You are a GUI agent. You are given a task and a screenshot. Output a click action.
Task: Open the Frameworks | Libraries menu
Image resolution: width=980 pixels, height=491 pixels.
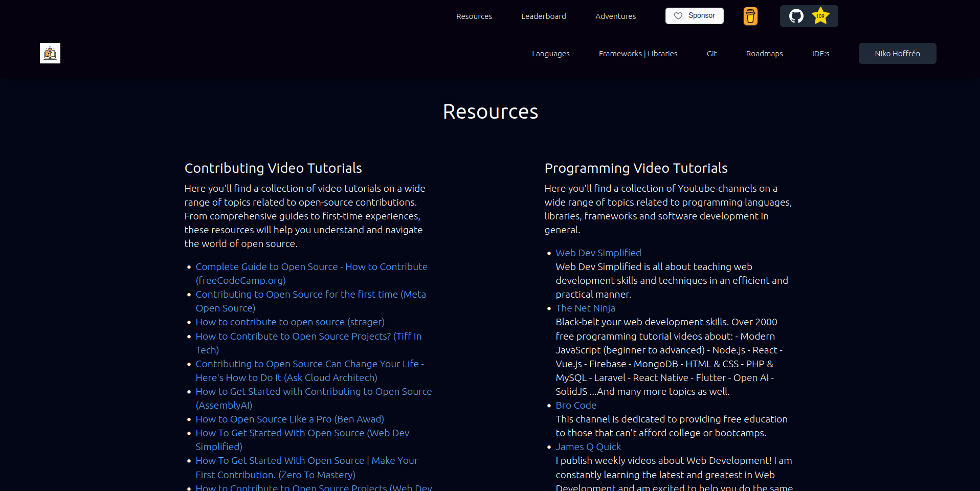[x=638, y=54]
